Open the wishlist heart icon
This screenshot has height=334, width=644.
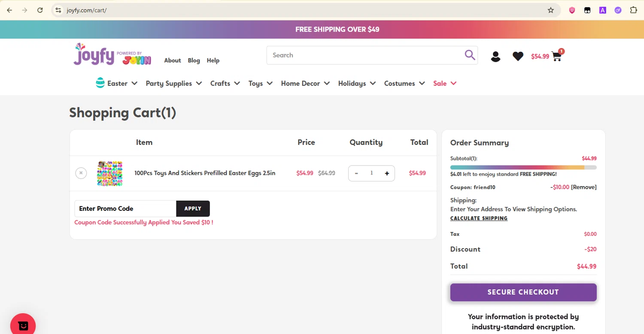[518, 56]
